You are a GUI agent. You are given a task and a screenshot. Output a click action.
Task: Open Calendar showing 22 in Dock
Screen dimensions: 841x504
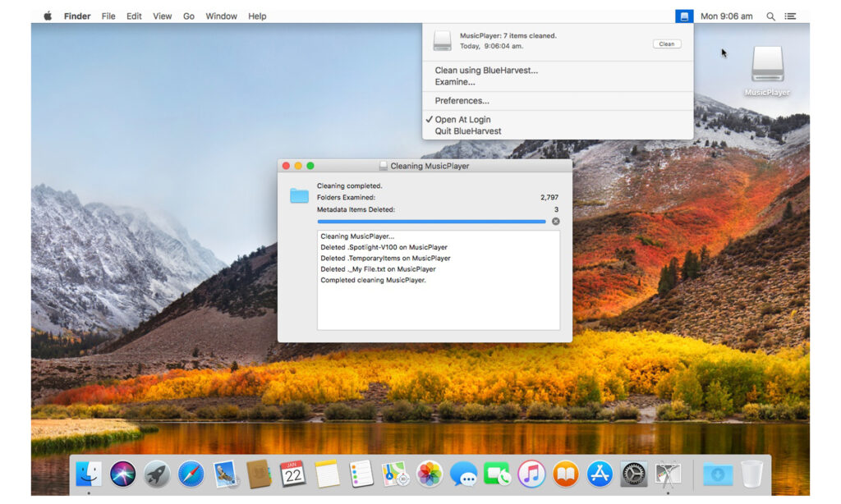tap(293, 474)
